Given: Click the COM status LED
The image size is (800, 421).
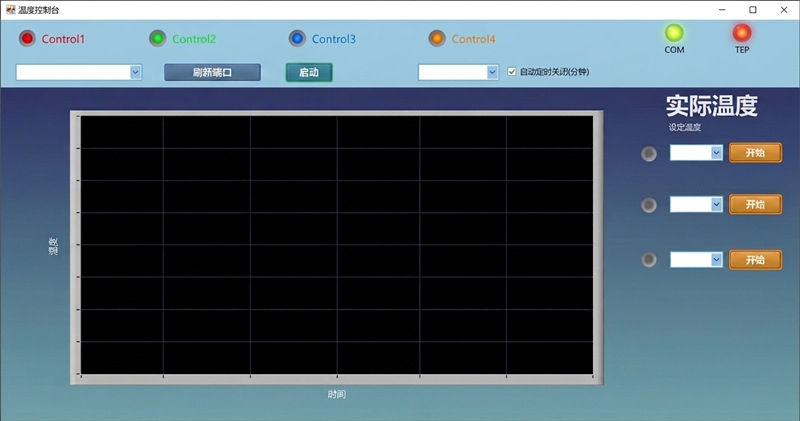Looking at the screenshot, I should coord(674,33).
